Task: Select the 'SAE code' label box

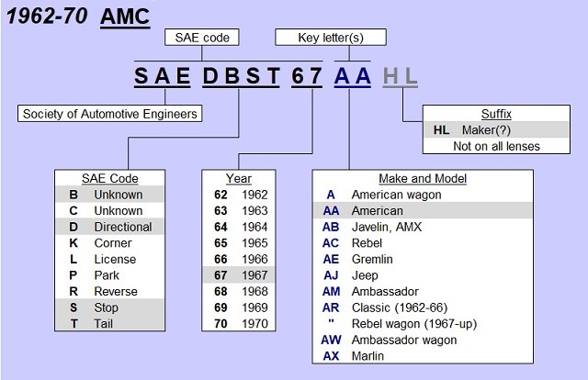Action: coord(202,38)
